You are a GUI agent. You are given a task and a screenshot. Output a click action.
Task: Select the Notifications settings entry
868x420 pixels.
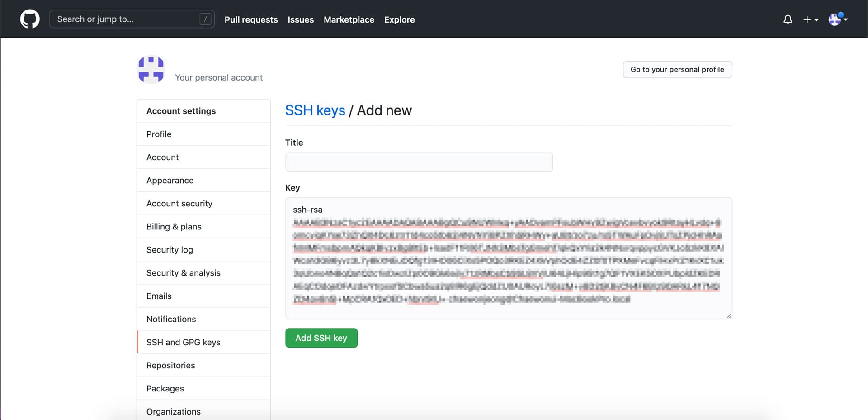171,319
